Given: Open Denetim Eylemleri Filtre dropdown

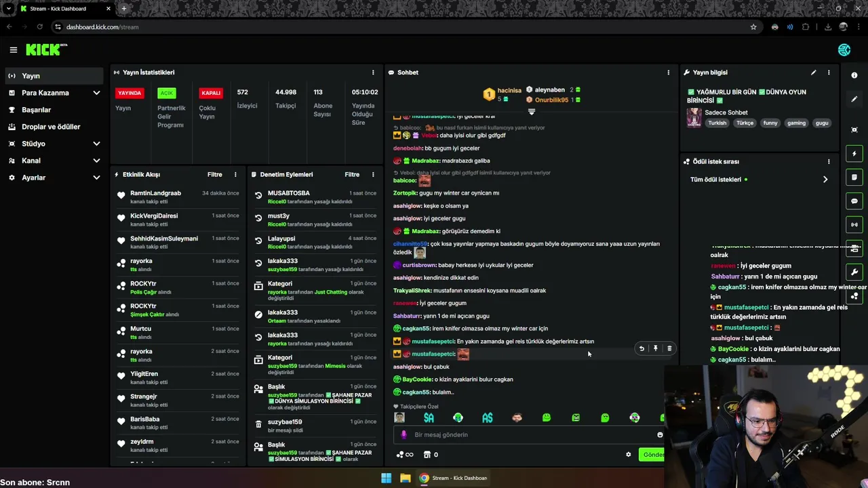Looking at the screenshot, I should point(352,174).
